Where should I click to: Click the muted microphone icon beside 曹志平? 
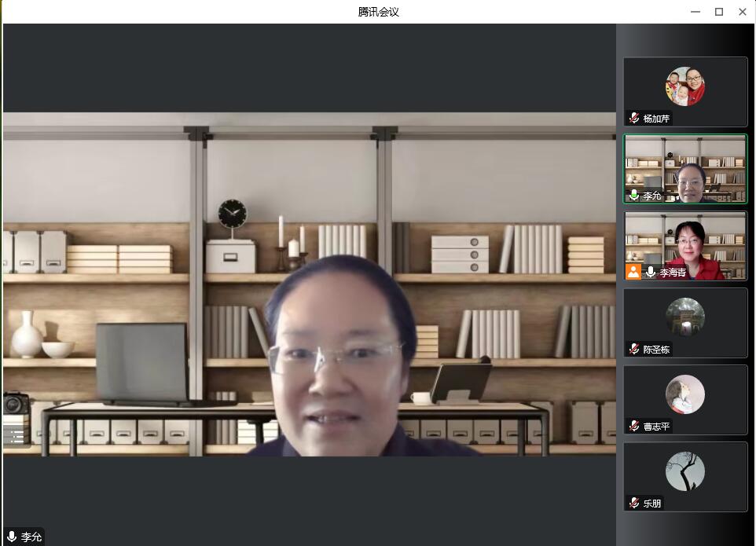(634, 426)
